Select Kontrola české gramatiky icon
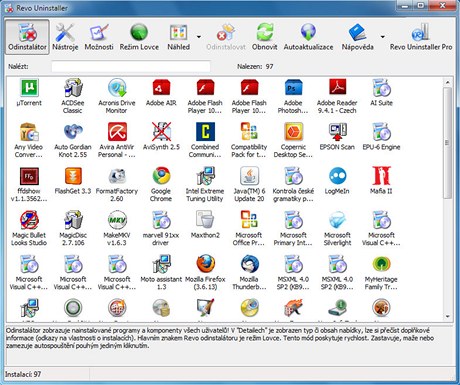This screenshot has height=385, width=460. point(293,176)
